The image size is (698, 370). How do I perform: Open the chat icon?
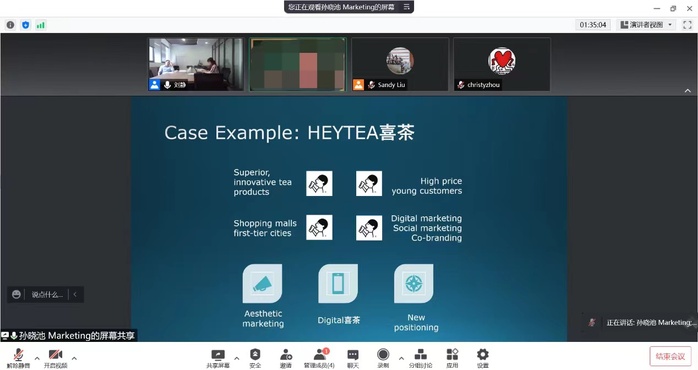pyautogui.click(x=353, y=358)
